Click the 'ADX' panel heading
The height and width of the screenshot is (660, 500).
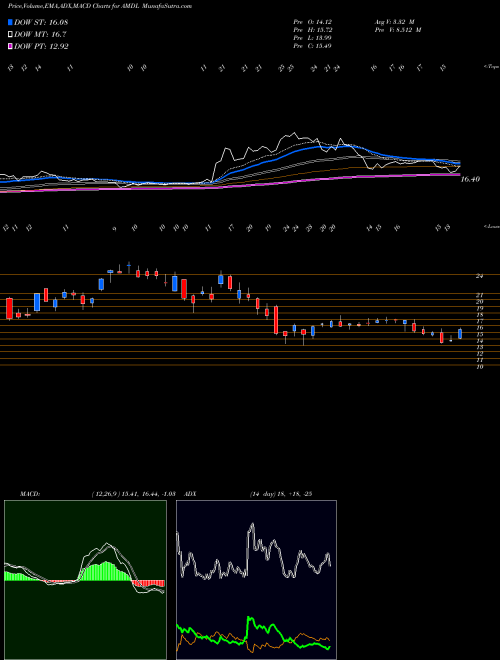click(190, 494)
